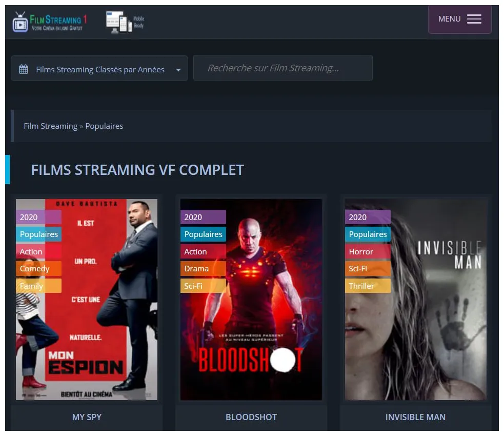Open the Bloodshot movie title link
The height and width of the screenshot is (436, 504).
click(251, 417)
